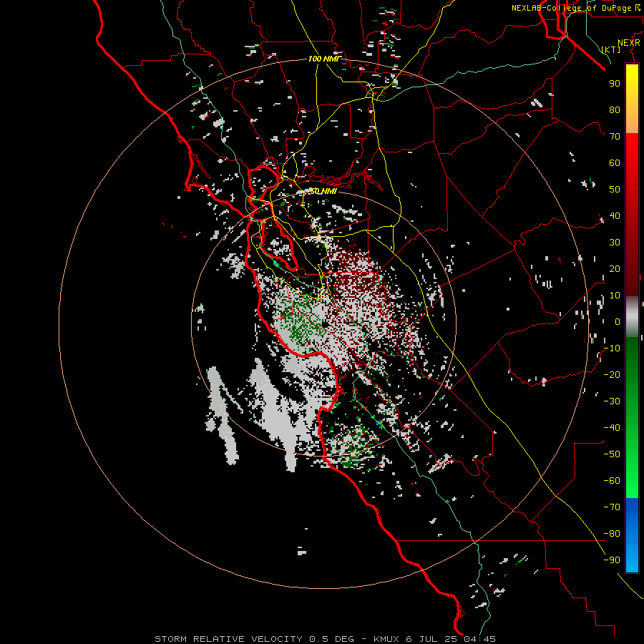
Task: Click the "04:45" timestamp in the caption
Action: [x=479, y=639]
